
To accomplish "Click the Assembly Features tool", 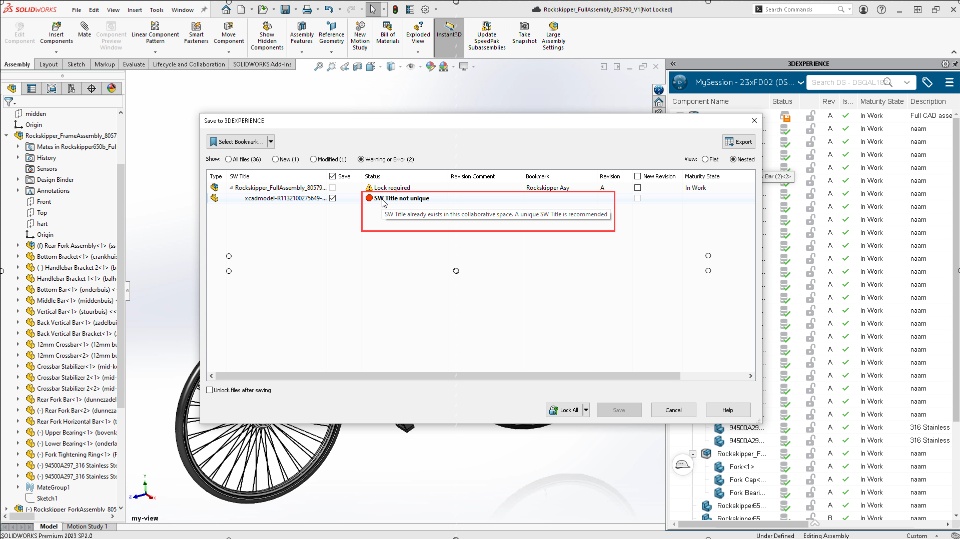I will click(301, 33).
